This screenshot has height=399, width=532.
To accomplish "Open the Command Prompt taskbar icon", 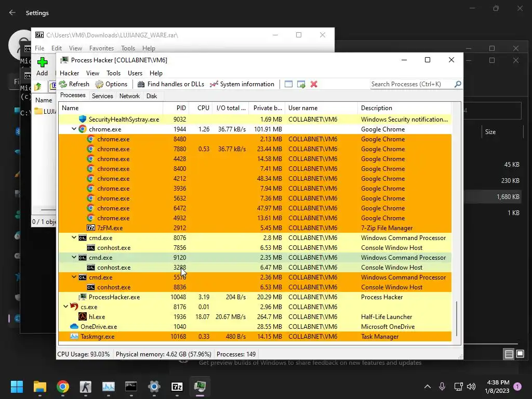I will coord(131,387).
